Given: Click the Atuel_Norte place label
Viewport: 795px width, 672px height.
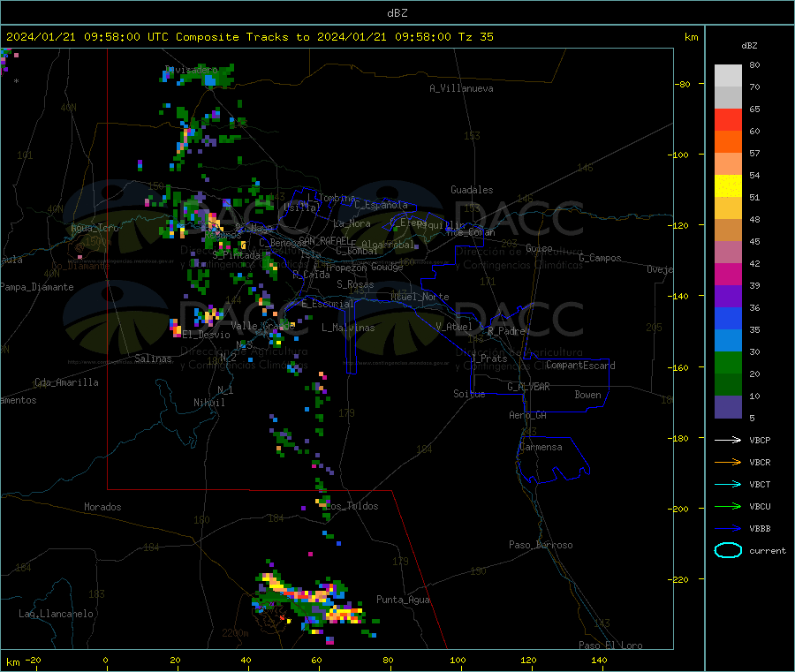Looking at the screenshot, I should 420,297.
